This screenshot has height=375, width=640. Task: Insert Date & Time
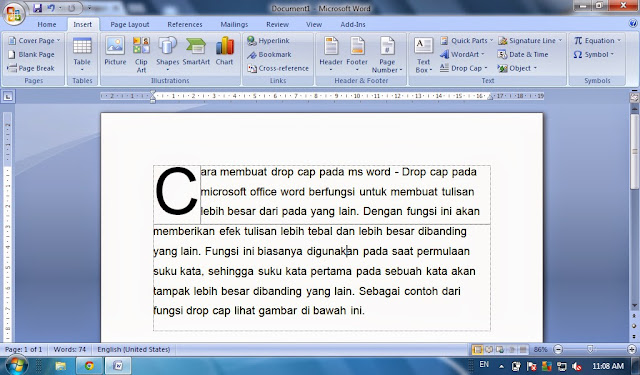pyautogui.click(x=523, y=54)
